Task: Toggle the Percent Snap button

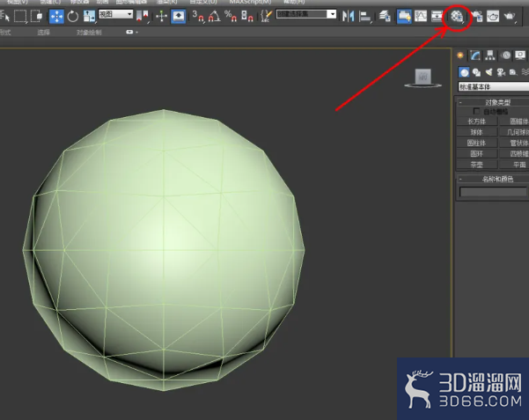Action: 231,16
